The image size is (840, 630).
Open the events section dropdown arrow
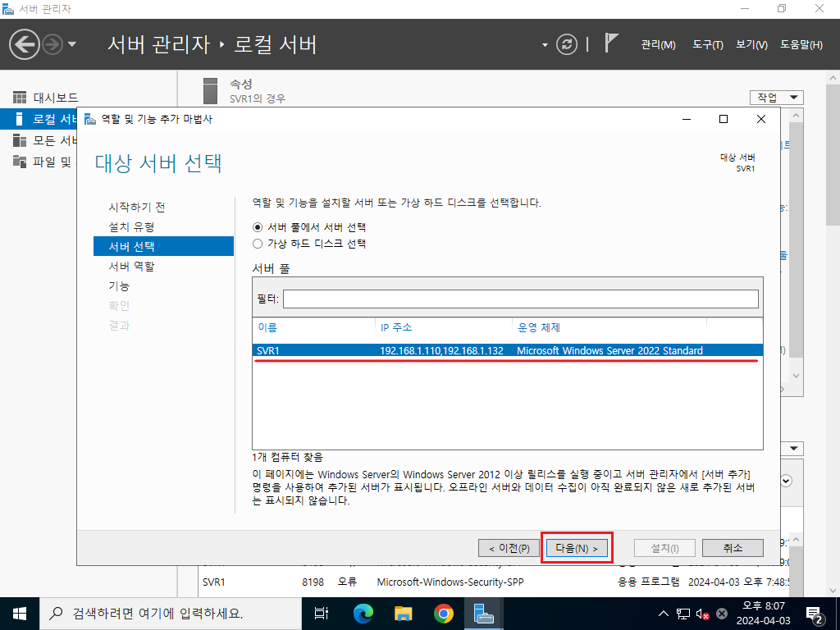(793, 448)
